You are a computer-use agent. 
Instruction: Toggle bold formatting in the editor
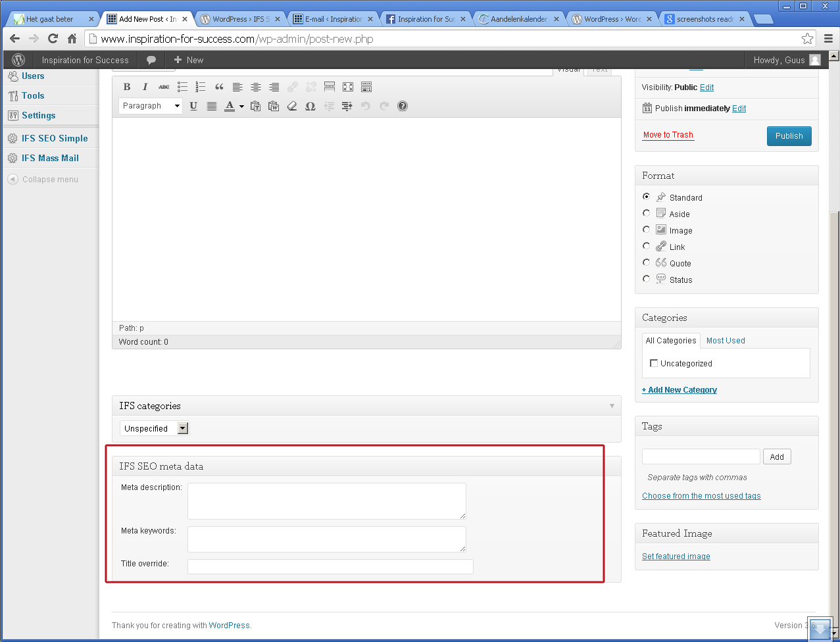click(127, 87)
